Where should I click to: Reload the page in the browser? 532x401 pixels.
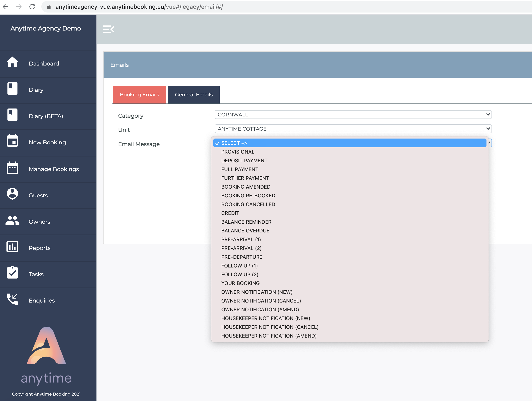coord(32,7)
